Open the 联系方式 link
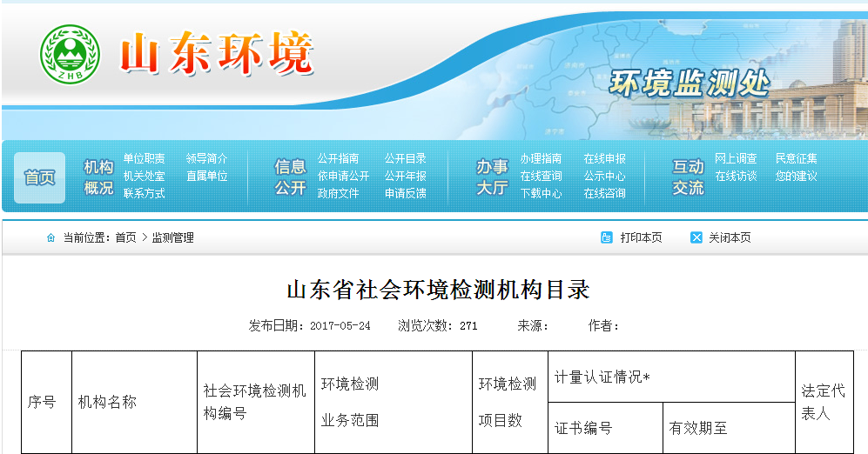Image resolution: width=868 pixels, height=454 pixels. [144, 194]
